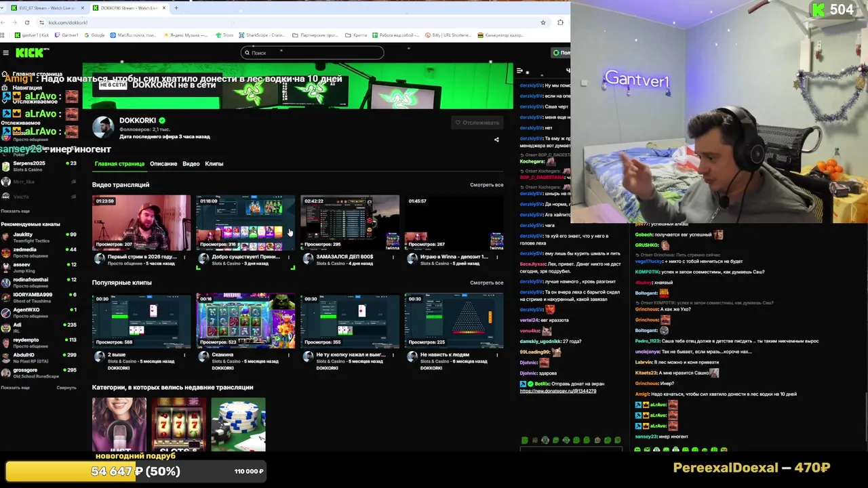Open rodinafromthai recommended channel
The image size is (868, 488).
39,282
